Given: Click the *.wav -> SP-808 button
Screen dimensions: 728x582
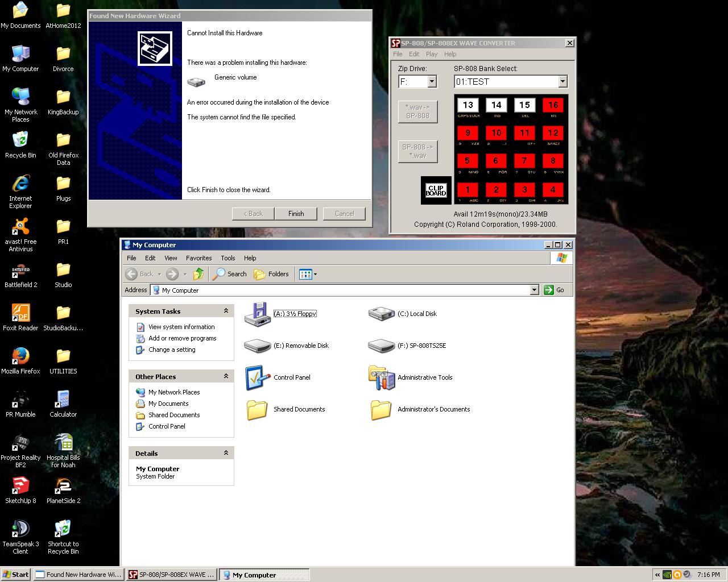Looking at the screenshot, I should pos(417,111).
